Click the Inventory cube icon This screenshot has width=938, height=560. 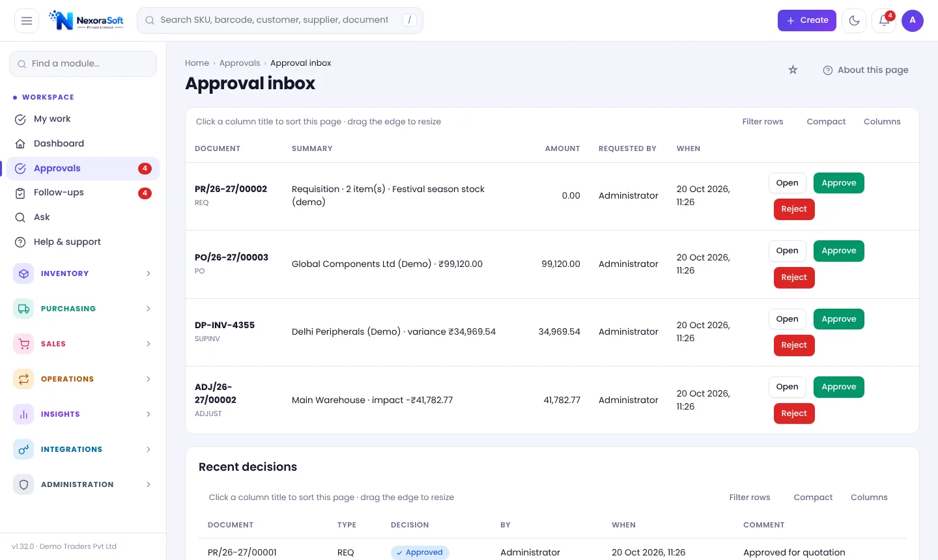tap(23, 273)
